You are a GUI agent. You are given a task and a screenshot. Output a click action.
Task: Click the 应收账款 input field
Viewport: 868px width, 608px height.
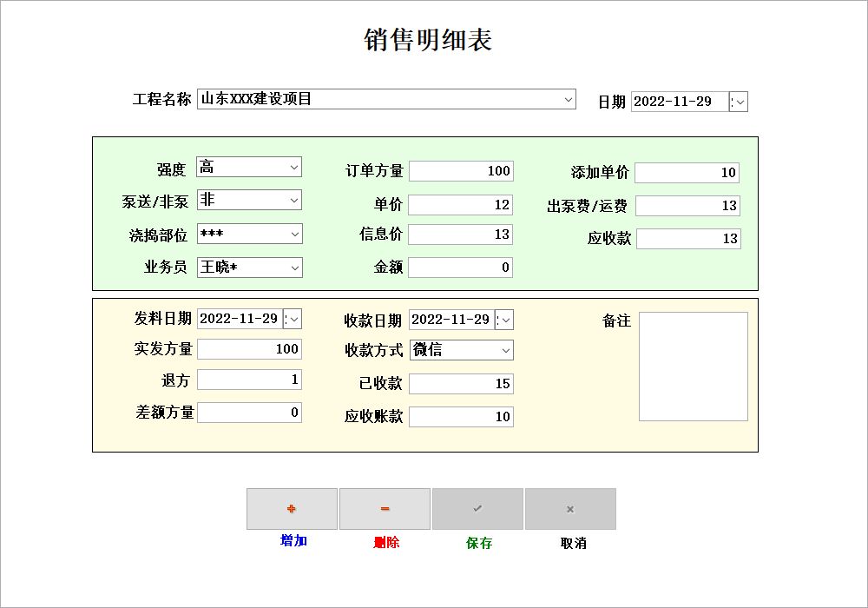click(x=462, y=417)
